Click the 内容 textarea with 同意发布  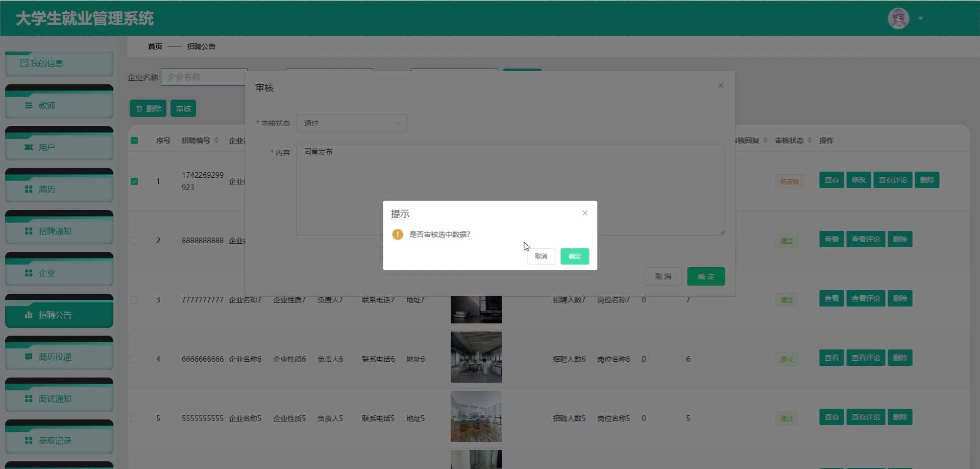[x=510, y=189]
